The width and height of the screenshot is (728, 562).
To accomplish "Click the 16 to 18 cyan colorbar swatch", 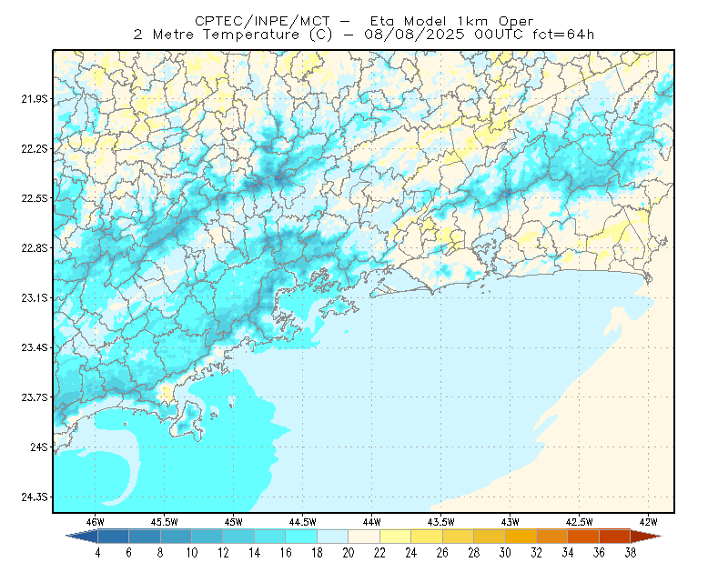I will pyautogui.click(x=301, y=537).
